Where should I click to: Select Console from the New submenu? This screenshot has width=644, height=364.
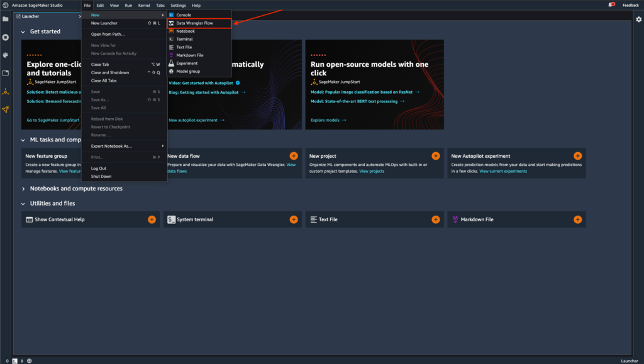199,14
